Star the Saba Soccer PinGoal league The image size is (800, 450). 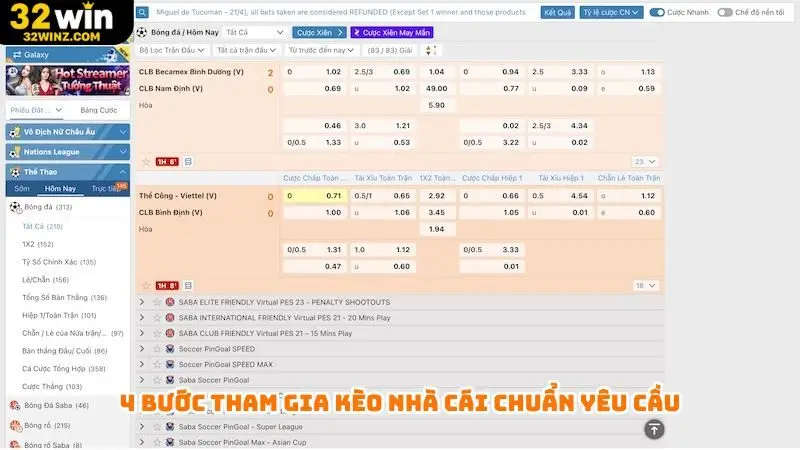click(x=157, y=380)
